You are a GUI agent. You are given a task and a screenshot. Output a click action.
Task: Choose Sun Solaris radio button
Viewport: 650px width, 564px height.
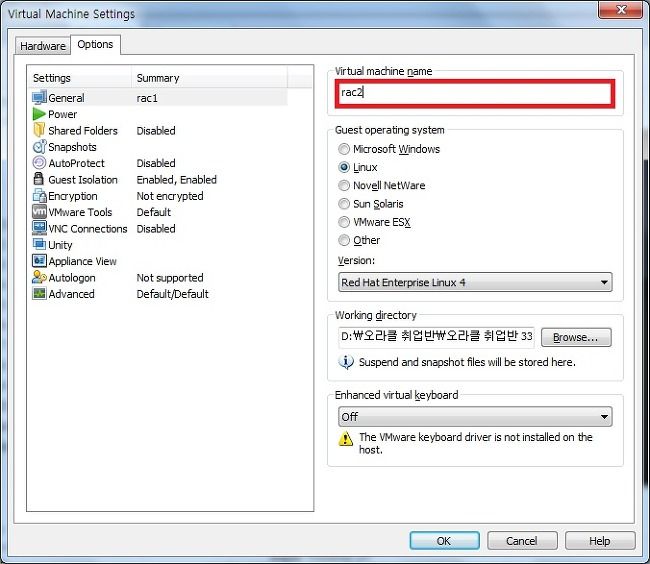pyautogui.click(x=344, y=203)
